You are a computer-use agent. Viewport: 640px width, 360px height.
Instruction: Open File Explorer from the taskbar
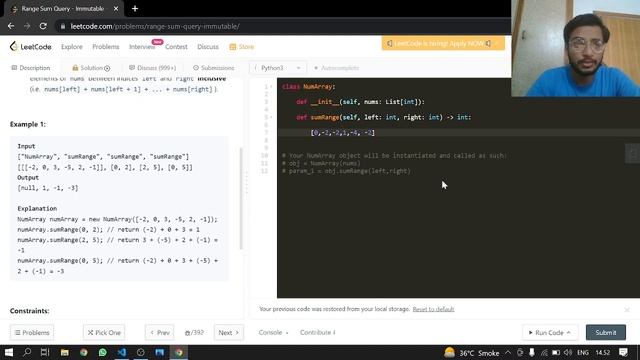(64, 353)
